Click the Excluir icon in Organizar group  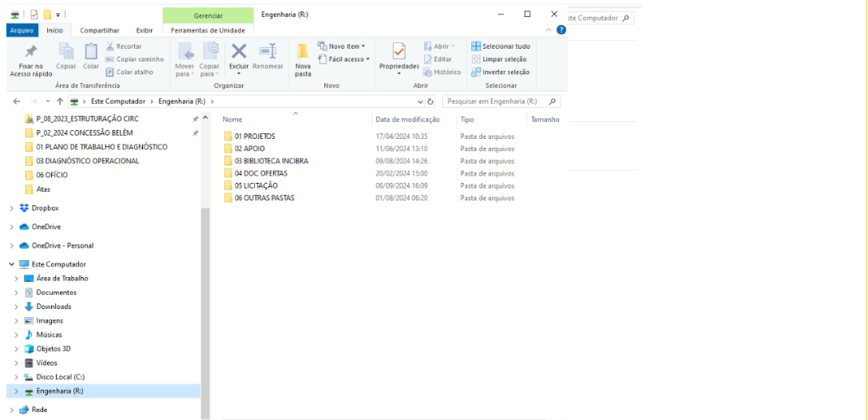click(x=239, y=51)
